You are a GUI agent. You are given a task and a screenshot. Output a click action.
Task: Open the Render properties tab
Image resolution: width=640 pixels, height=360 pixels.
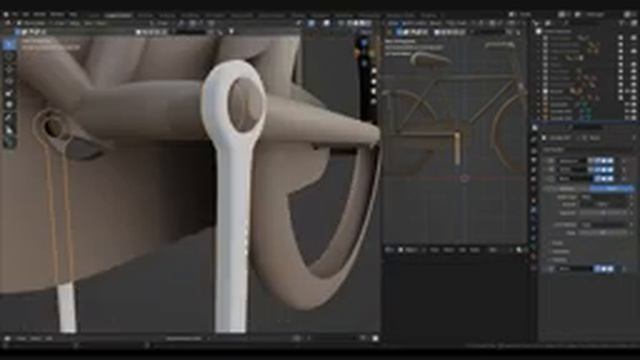coord(534,150)
